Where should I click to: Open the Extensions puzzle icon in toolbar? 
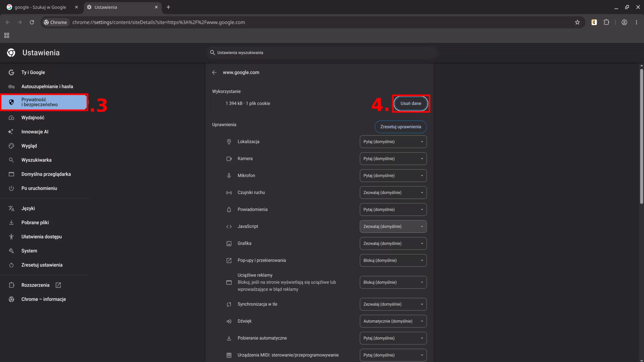coord(606,22)
